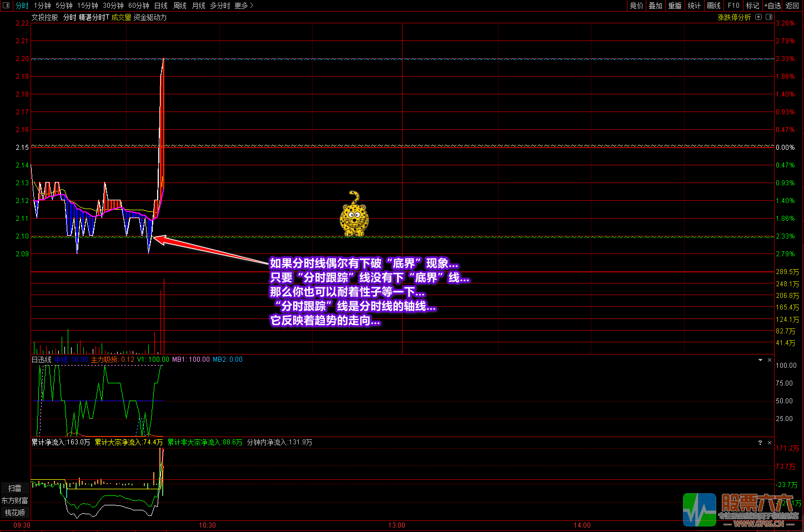The image size is (804, 532).
Task: Switch to the 5分钟 period
Action: tap(64, 6)
